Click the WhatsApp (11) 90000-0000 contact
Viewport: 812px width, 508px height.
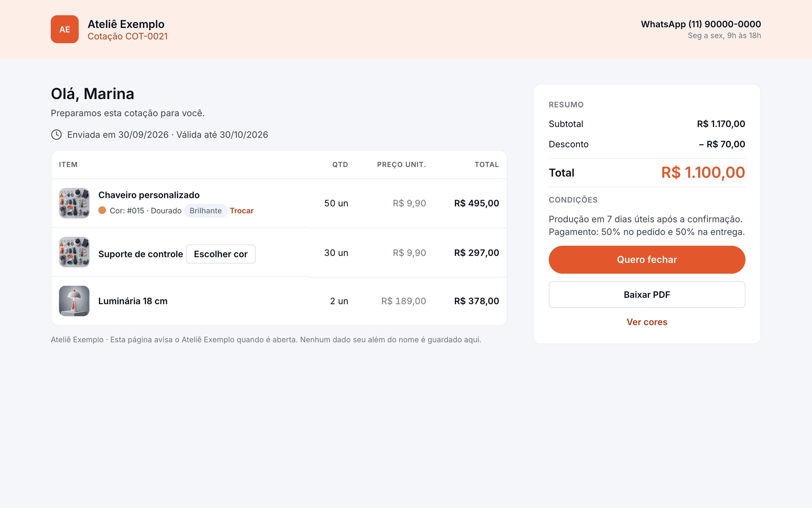pos(701,24)
